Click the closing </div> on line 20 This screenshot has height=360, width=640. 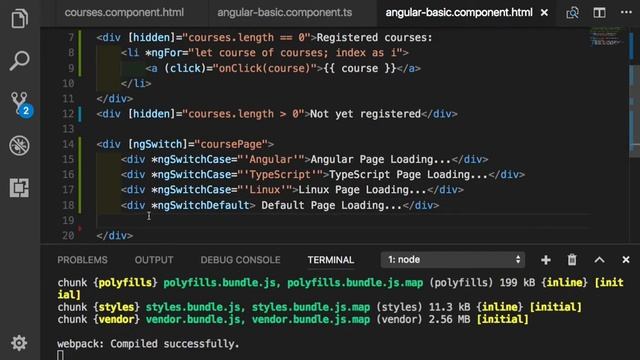115,236
